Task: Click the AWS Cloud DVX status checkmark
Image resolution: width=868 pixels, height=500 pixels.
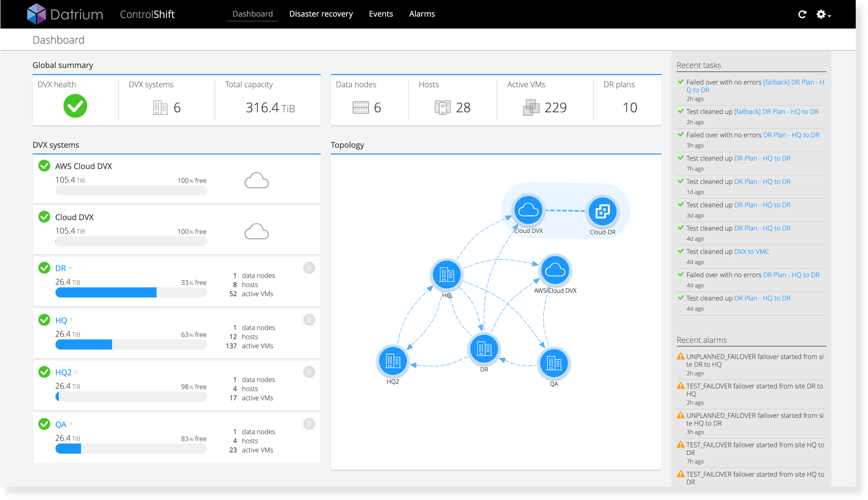Action: tap(44, 166)
